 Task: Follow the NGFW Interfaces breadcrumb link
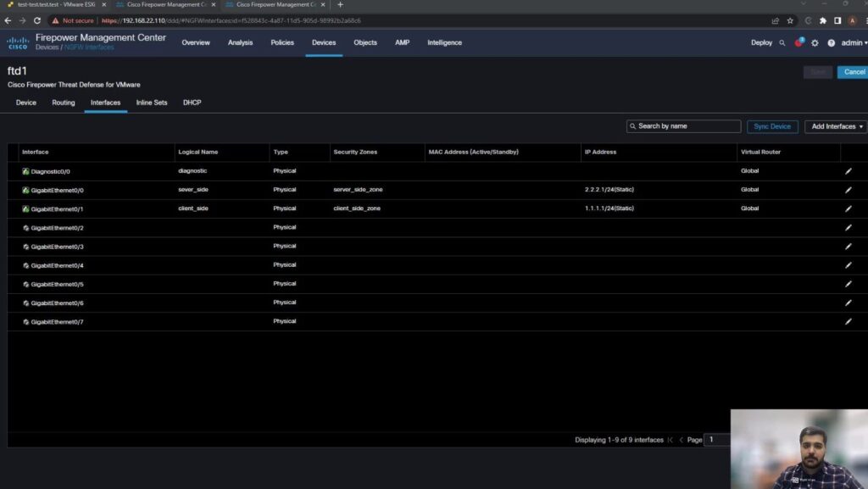pos(89,47)
